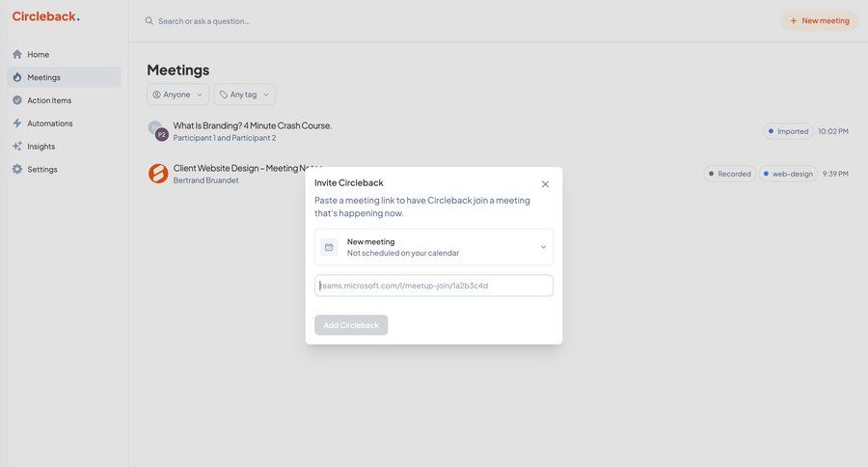868x467 pixels.
Task: Click the meeting link input field
Action: click(x=433, y=286)
